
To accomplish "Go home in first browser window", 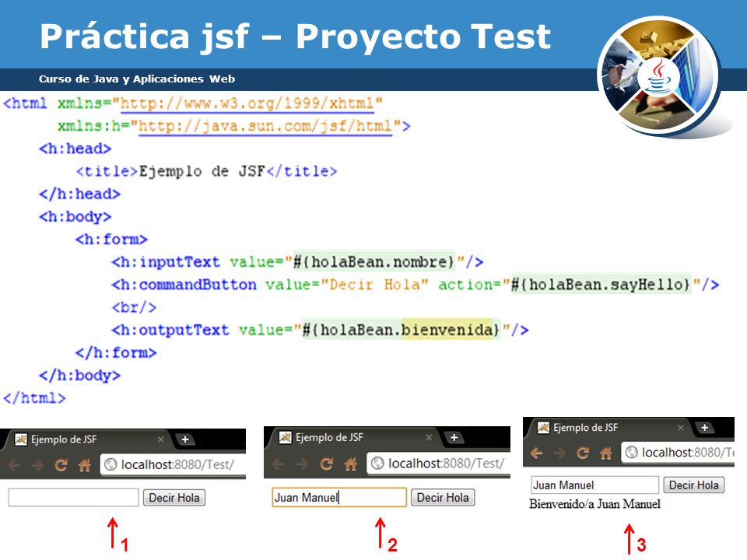I will point(85,465).
